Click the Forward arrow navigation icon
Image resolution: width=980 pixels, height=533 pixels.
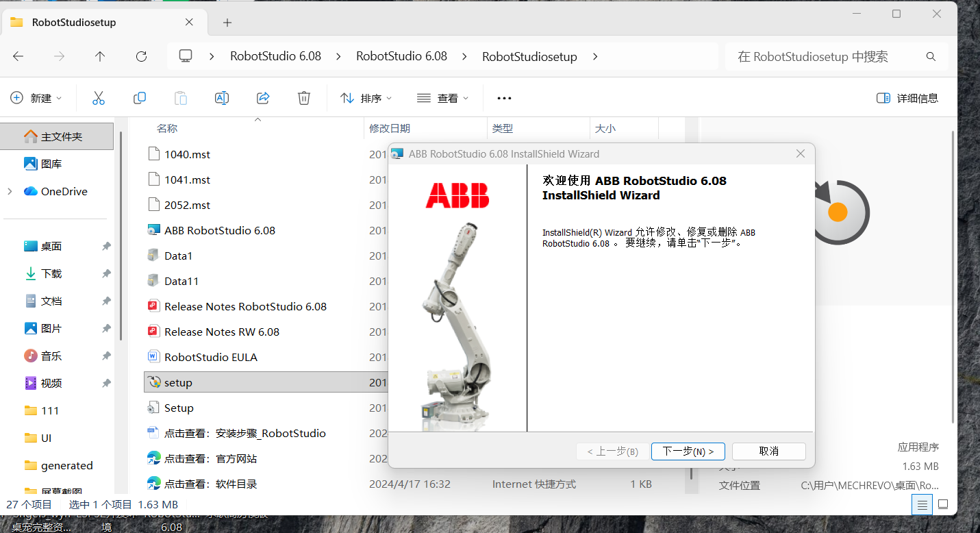coord(60,56)
